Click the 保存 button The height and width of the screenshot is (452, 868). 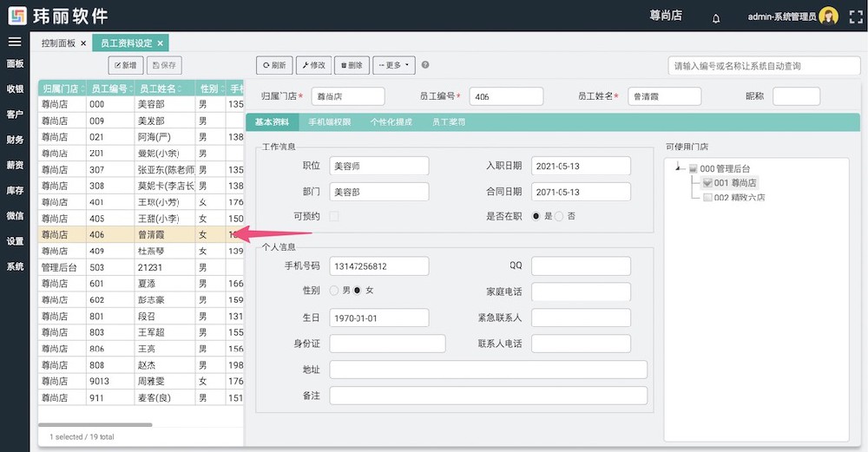tap(164, 65)
